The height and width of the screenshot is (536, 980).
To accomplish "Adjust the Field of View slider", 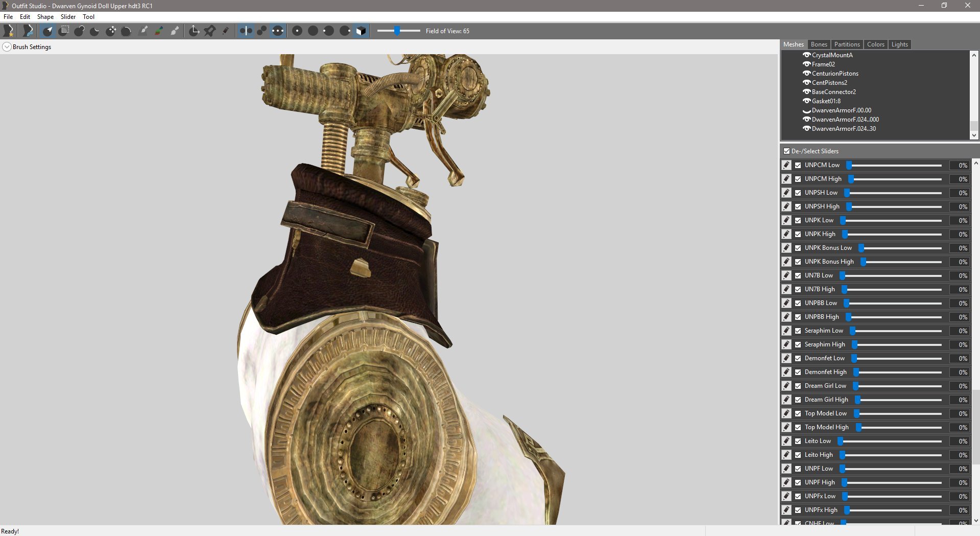I will pos(398,31).
